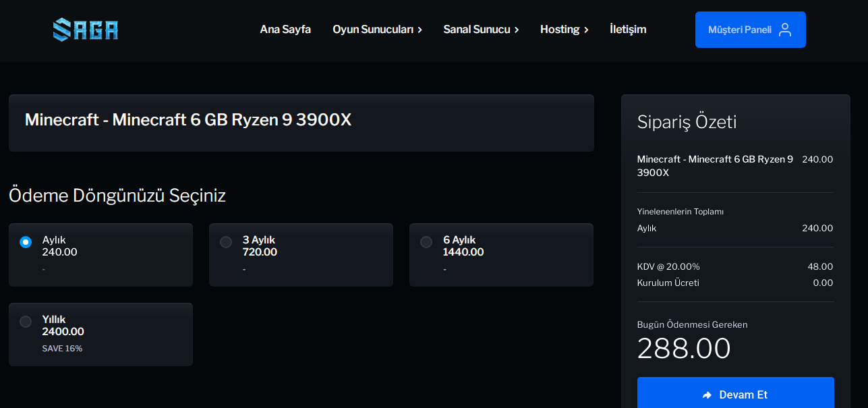The image size is (868, 408).
Task: Select the Aylık payment cycle radio
Action: click(x=26, y=242)
